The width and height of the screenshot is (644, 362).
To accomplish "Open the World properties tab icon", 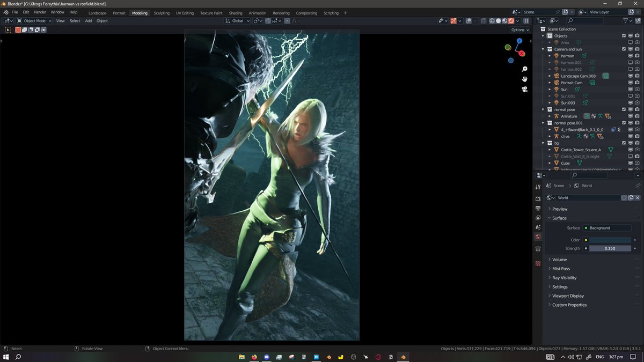I will click(538, 236).
